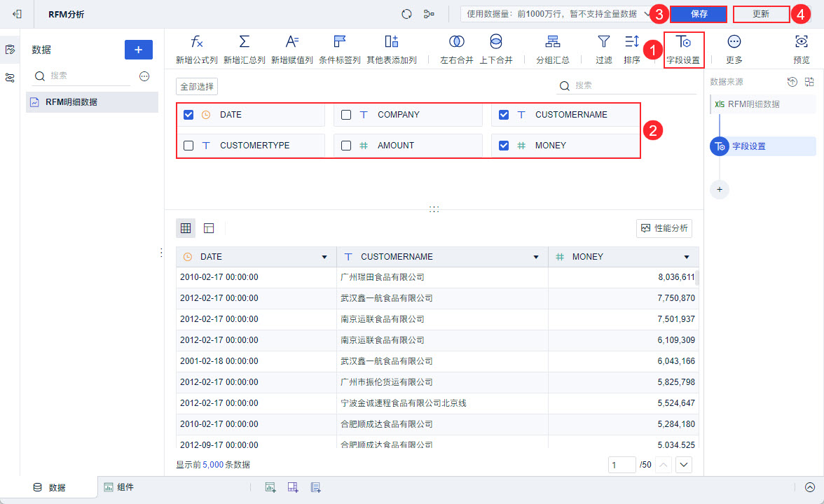The width and height of the screenshot is (824, 504).
Task: Click the collapse arrow icon at bottom right
Action: [810, 487]
